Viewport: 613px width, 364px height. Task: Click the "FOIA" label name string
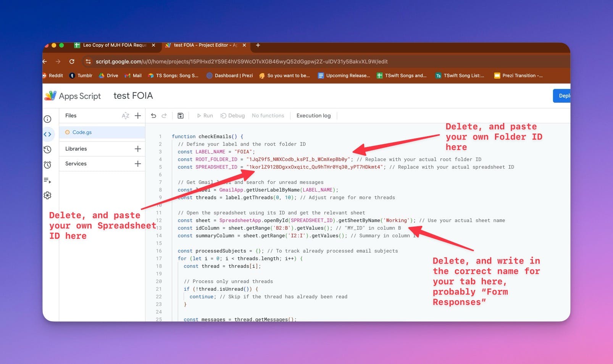click(x=243, y=152)
